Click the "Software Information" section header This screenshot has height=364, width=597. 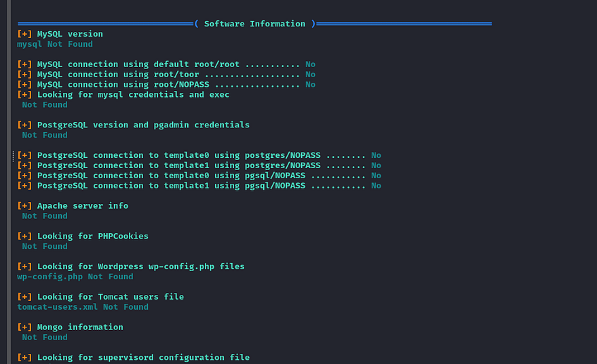click(254, 24)
